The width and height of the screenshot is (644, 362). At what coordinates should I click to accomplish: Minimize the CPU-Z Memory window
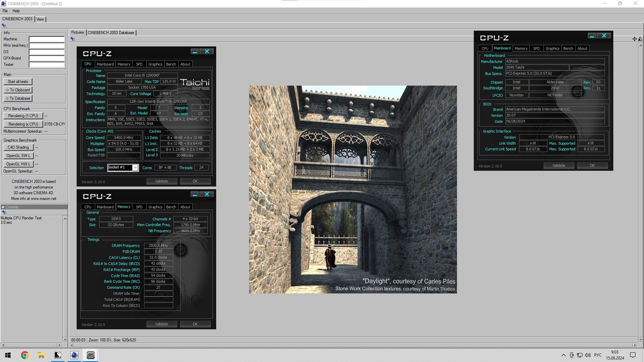[x=195, y=194]
